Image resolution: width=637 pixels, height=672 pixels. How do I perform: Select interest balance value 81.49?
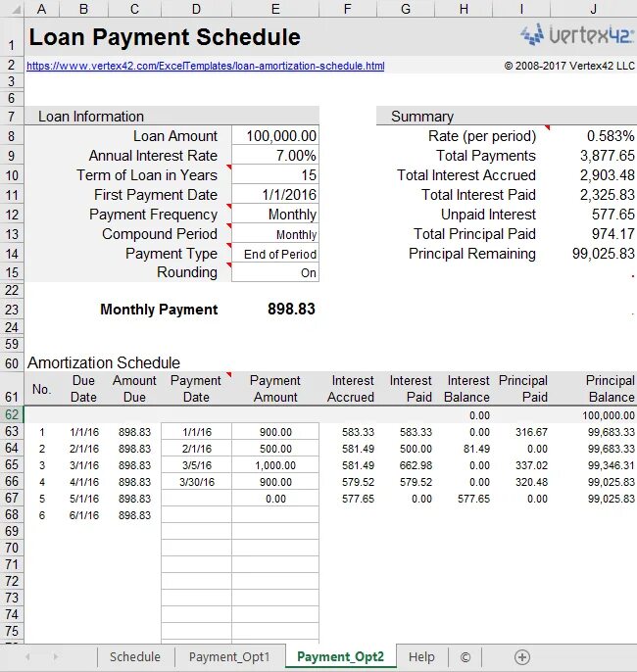tap(476, 449)
